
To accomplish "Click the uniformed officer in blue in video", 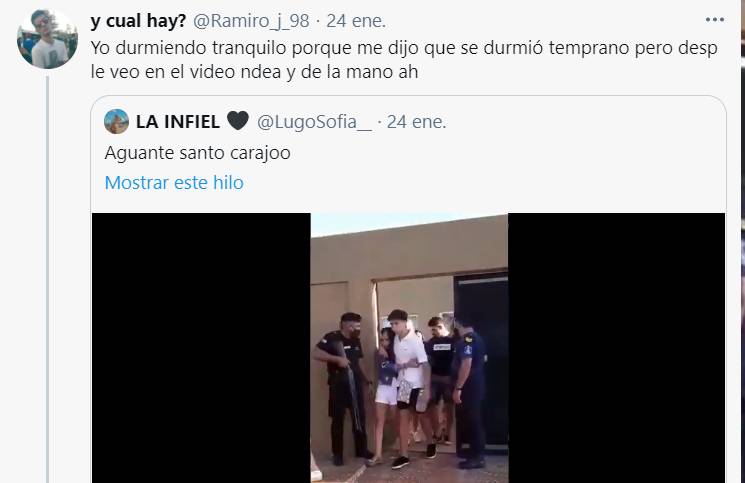I will [x=470, y=393].
